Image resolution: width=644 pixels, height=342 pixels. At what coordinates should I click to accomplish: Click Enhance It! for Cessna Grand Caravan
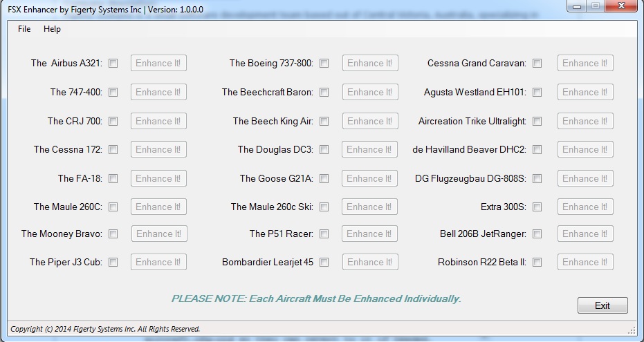tap(585, 63)
